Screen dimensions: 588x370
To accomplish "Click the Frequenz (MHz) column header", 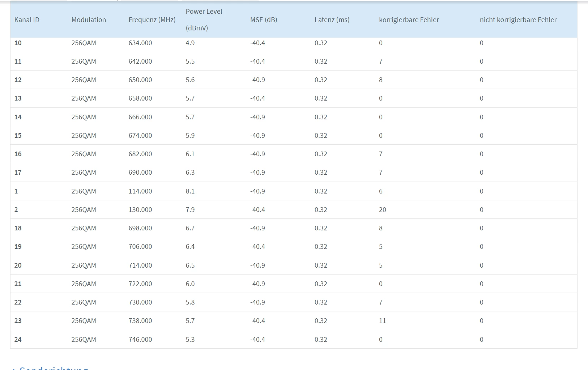I will point(152,20).
